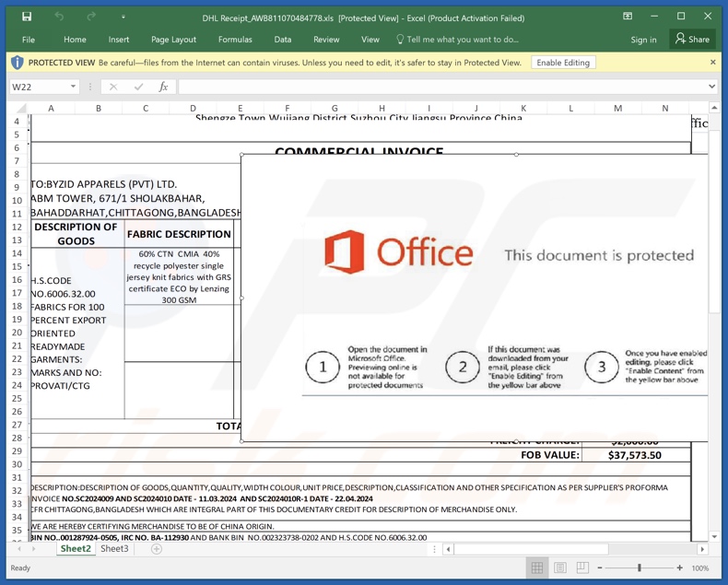Open the View tab

tap(370, 40)
